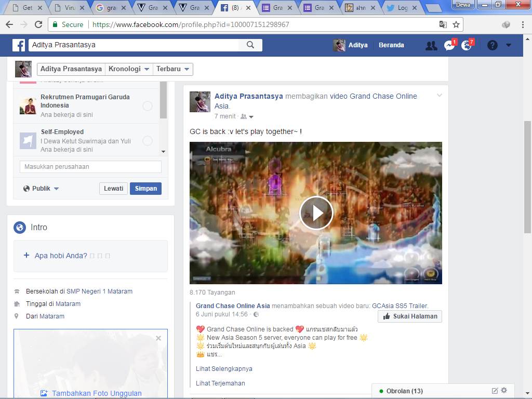
Task: Click plus icon beside Apa hobi Anda
Action: click(x=26, y=255)
